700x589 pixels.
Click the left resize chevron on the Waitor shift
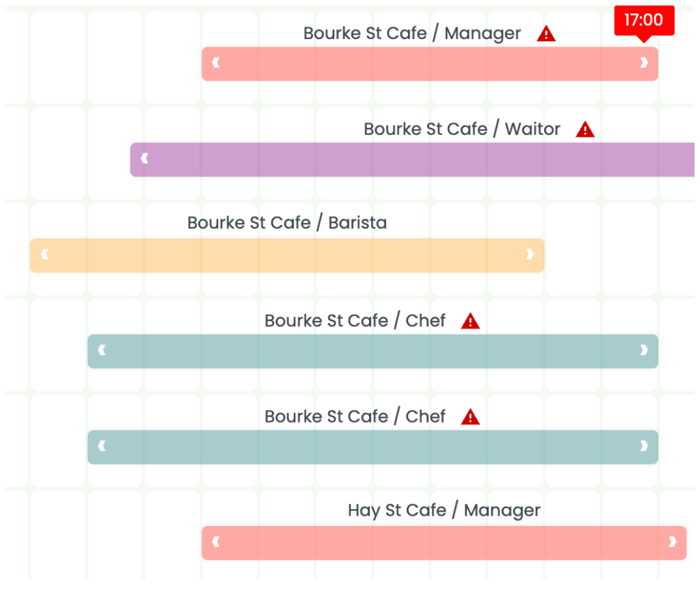click(x=144, y=159)
